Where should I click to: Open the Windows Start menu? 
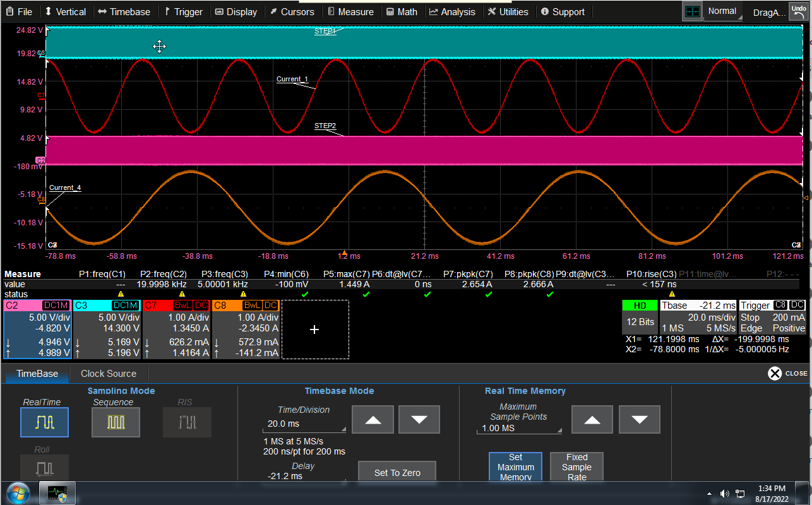(x=18, y=493)
